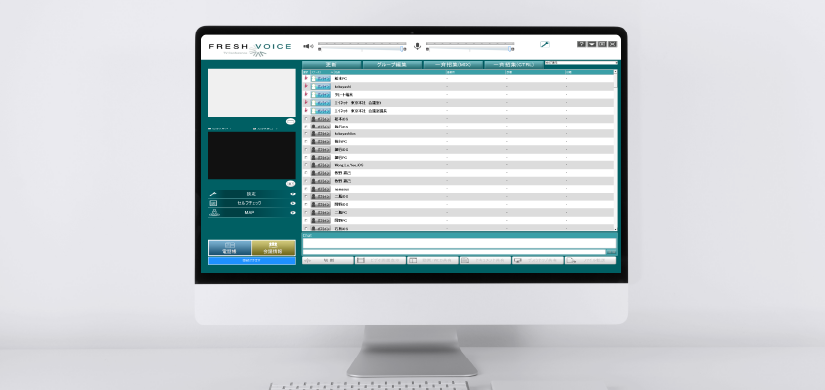Expand the 設定 settings panel chevron

[293, 194]
